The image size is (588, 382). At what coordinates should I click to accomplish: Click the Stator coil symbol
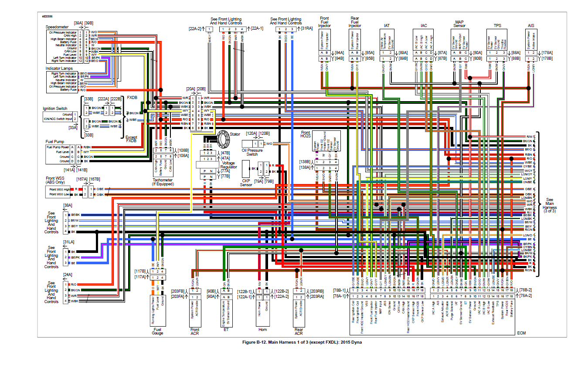[224, 139]
